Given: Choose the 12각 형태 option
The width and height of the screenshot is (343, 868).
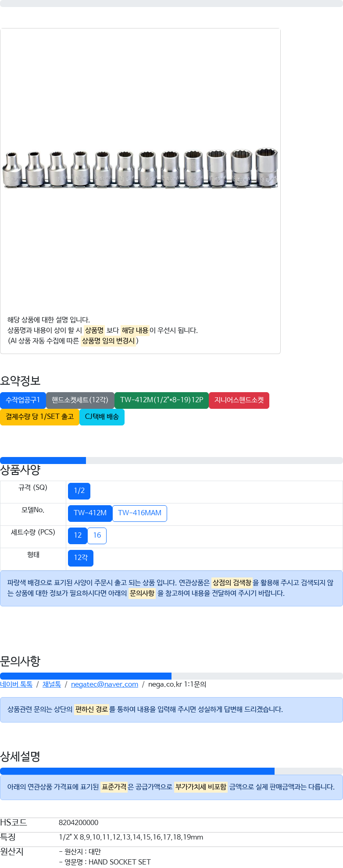Looking at the screenshot, I should [81, 558].
